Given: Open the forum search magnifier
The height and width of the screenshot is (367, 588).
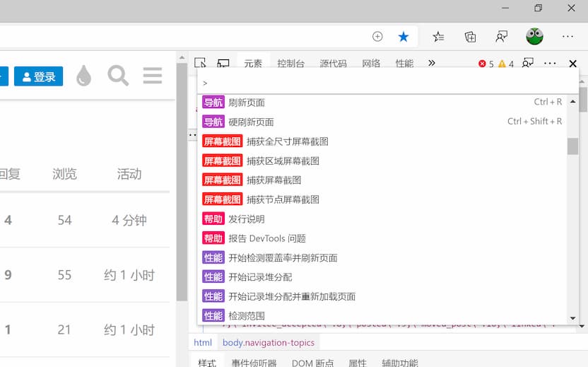Looking at the screenshot, I should click(118, 76).
